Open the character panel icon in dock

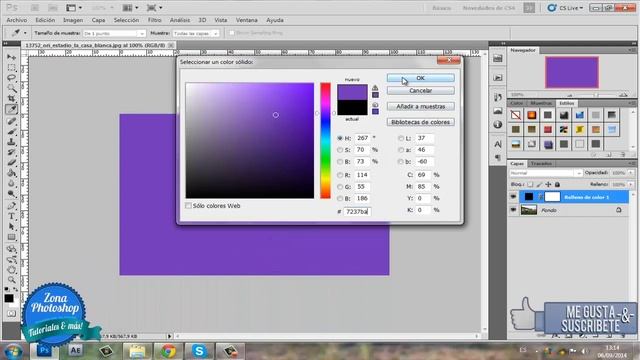tap(498, 144)
